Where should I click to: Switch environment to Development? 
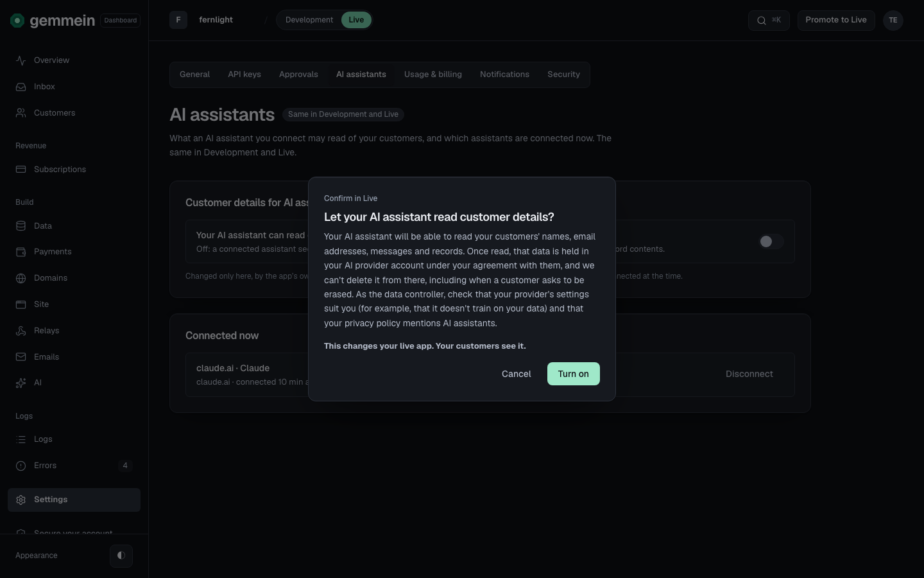tap(309, 20)
